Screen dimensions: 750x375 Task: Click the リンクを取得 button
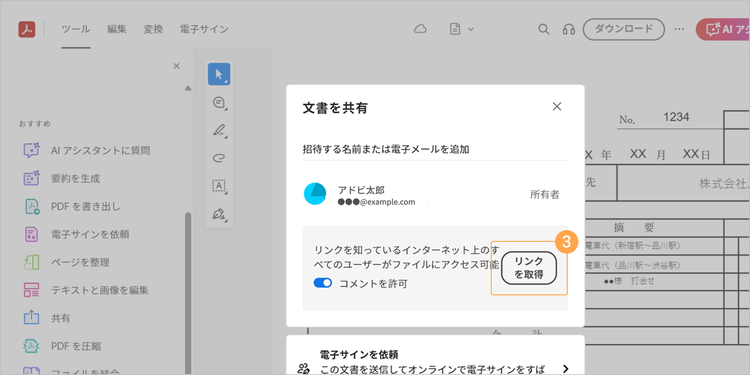click(x=529, y=268)
